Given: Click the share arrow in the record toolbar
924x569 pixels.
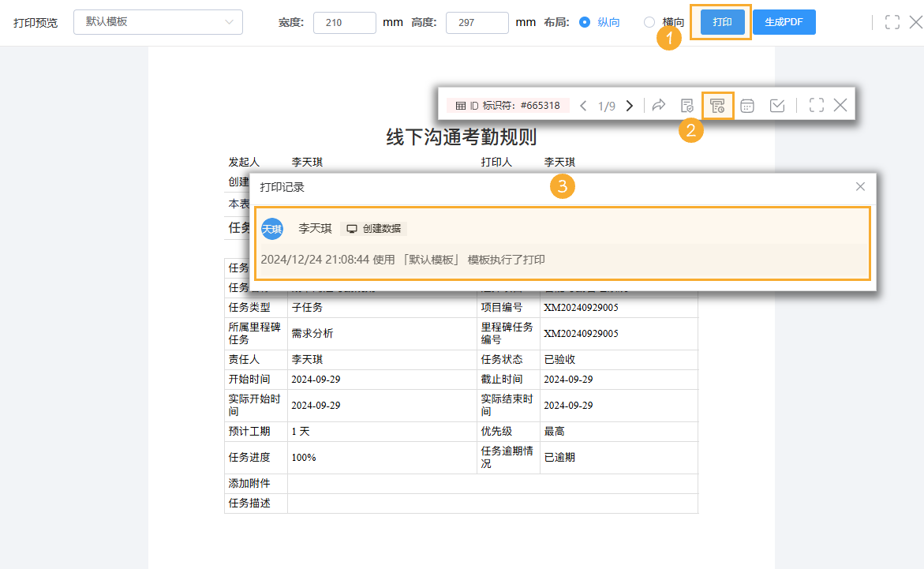Looking at the screenshot, I should coord(659,104).
